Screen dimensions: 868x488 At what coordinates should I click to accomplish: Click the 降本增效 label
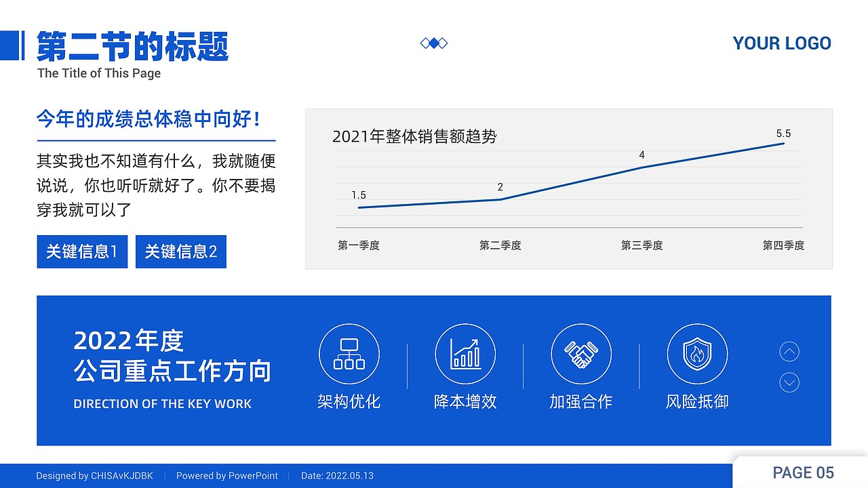coord(465,402)
